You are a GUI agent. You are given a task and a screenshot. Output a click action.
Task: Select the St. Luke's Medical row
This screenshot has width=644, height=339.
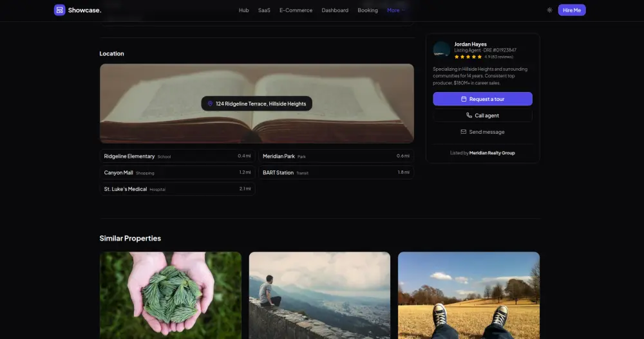[178, 188]
